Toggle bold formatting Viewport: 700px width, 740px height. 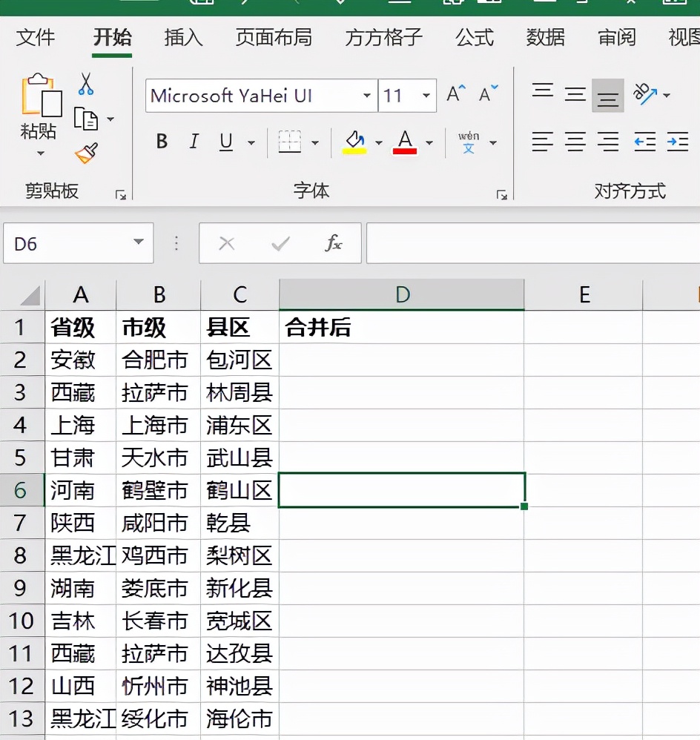(162, 142)
